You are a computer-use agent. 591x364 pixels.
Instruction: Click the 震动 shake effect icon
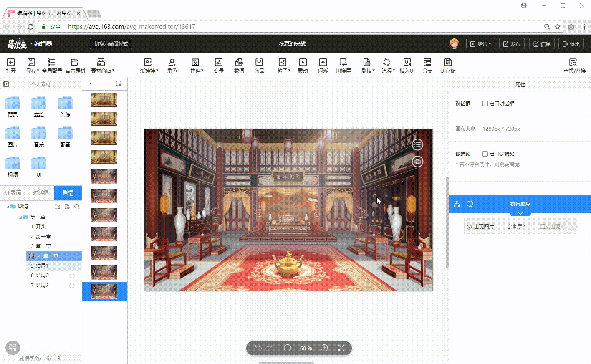coord(303,66)
